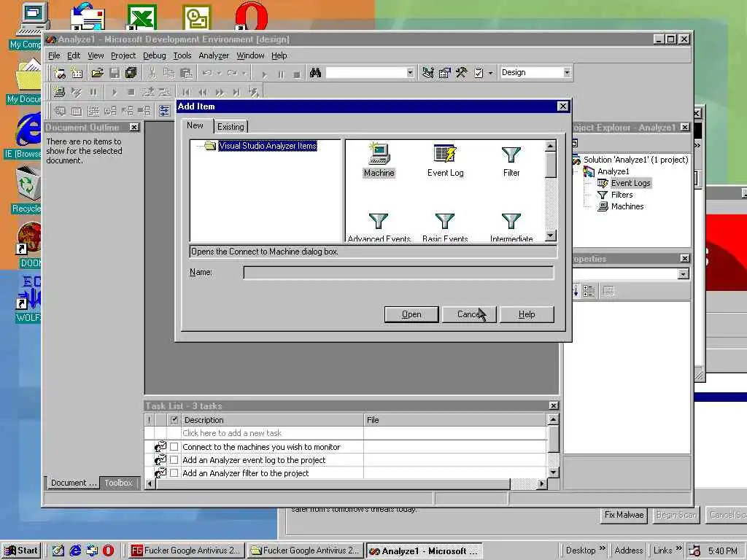Click Task List horizontal scrollbar right arrow
Image resolution: width=747 pixels, height=560 pixels.
tap(542, 484)
